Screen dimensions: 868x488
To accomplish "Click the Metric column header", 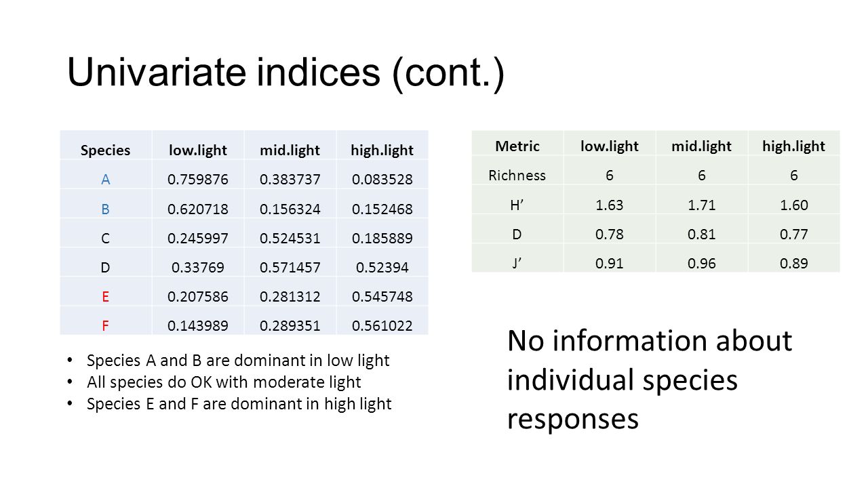I will point(517,146).
